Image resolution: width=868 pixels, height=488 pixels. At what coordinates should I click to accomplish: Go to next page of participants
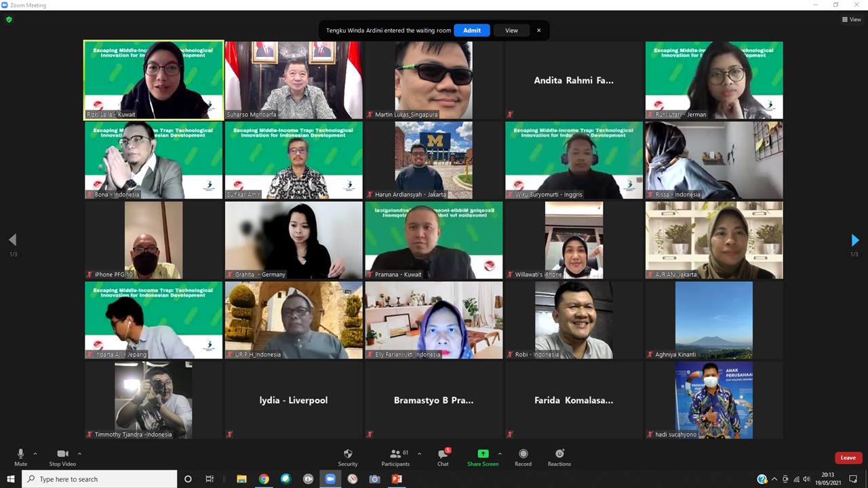[x=854, y=240]
